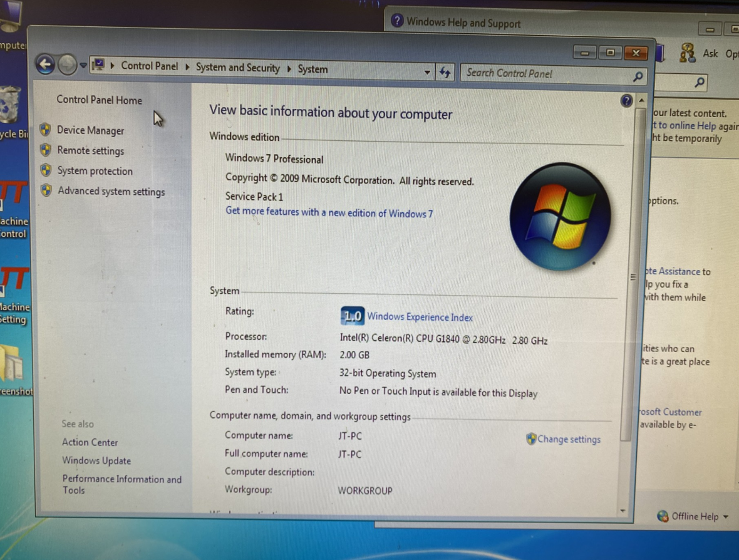Click Change settings for computer name

coord(569,439)
